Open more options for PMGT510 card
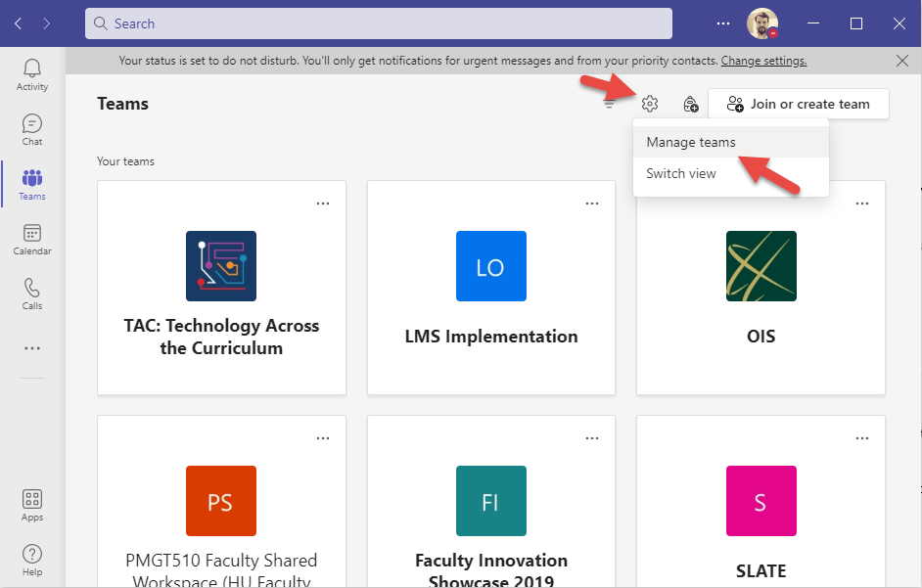Viewport: 922px width, 588px height. pyautogui.click(x=323, y=438)
